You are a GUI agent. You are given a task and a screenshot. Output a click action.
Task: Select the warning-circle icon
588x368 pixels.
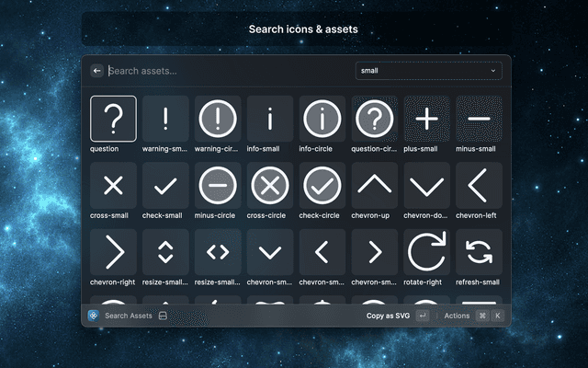[218, 119]
